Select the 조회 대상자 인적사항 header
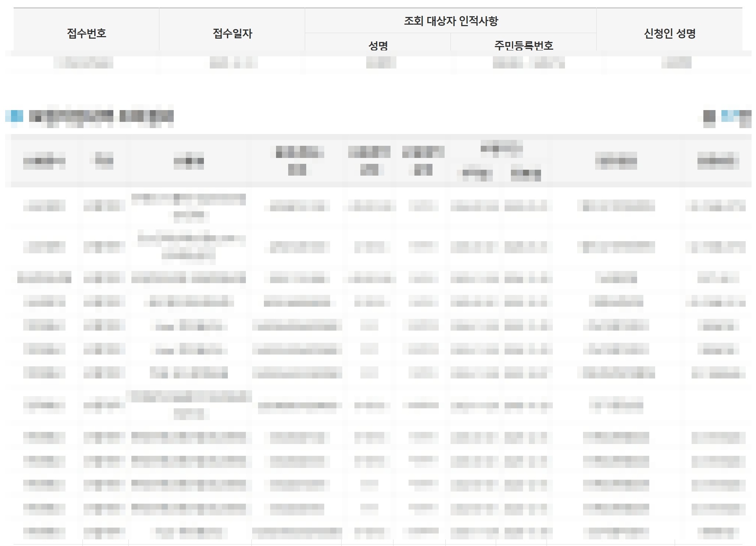The width and height of the screenshot is (756, 546). click(x=451, y=21)
